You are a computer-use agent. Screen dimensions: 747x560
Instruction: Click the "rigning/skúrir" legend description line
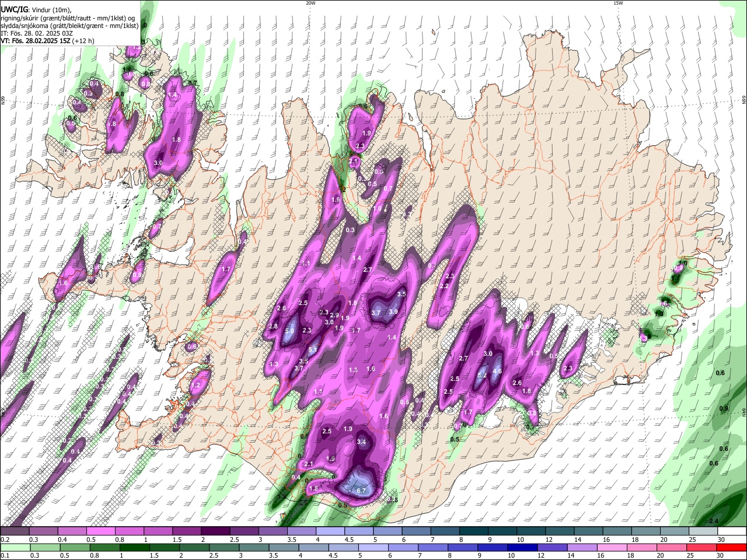pyautogui.click(x=68, y=18)
